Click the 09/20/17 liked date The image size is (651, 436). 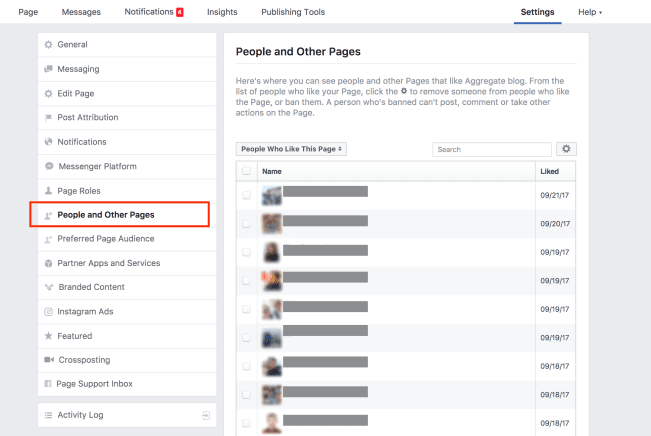[555, 224]
